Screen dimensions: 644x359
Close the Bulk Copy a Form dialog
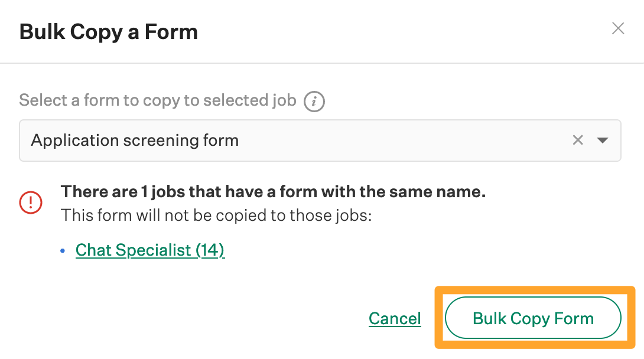click(x=617, y=28)
